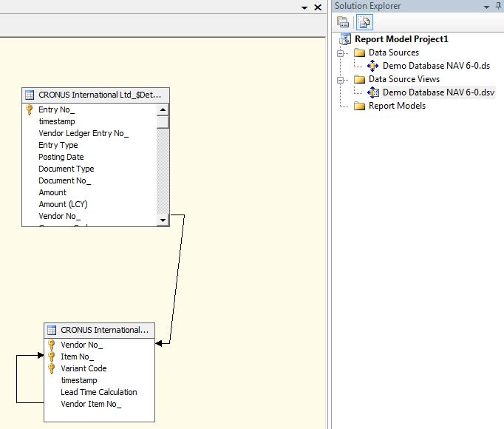Select the Entry No_ column
This screenshot has height=429, width=504.
tap(57, 109)
